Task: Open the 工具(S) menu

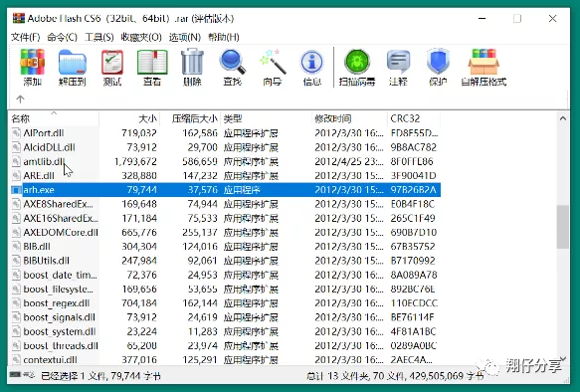Action: pos(99,37)
